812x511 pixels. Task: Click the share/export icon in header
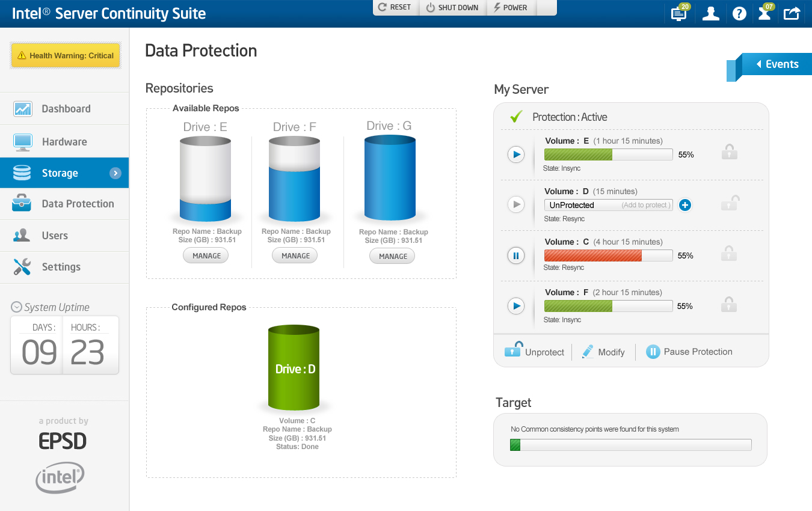pos(792,13)
